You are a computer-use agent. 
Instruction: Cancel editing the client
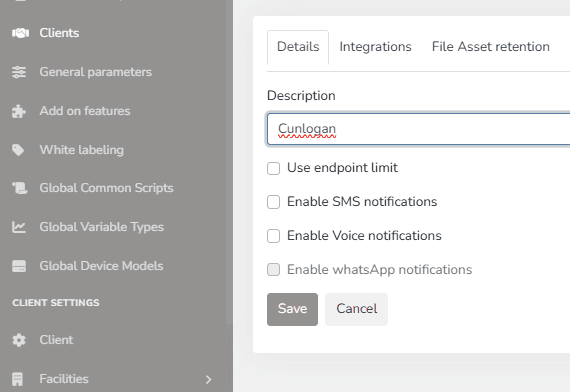(356, 309)
